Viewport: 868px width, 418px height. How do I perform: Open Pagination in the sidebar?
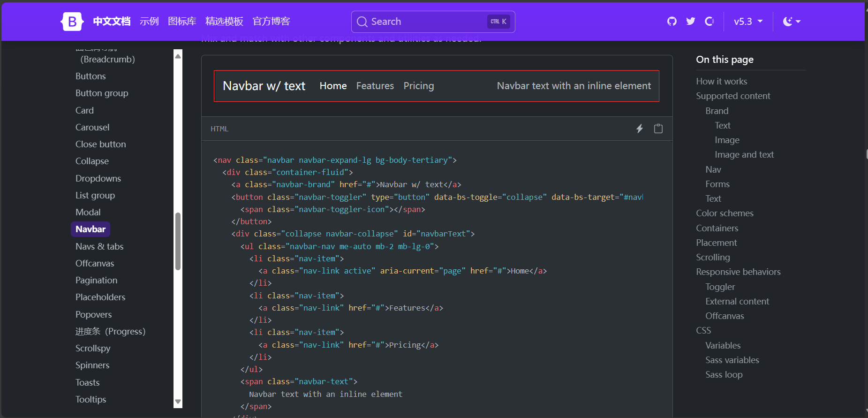97,280
